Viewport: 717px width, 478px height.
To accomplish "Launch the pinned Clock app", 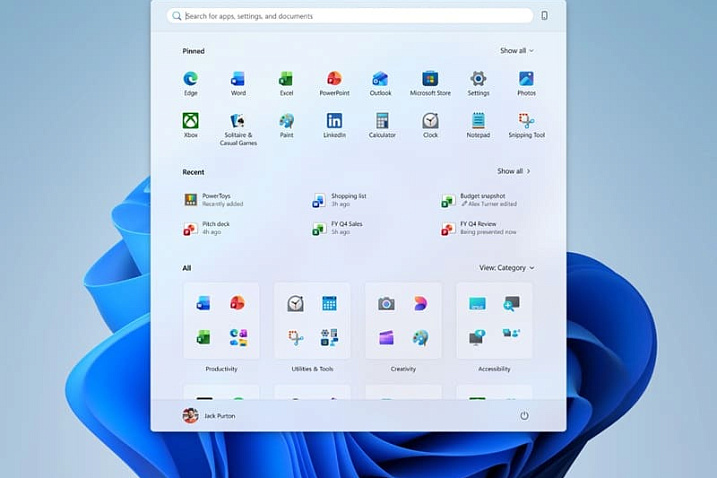I will point(430,125).
